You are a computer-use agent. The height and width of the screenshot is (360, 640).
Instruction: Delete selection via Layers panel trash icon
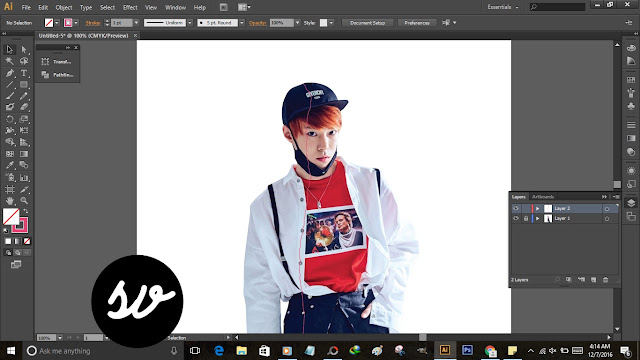606,280
